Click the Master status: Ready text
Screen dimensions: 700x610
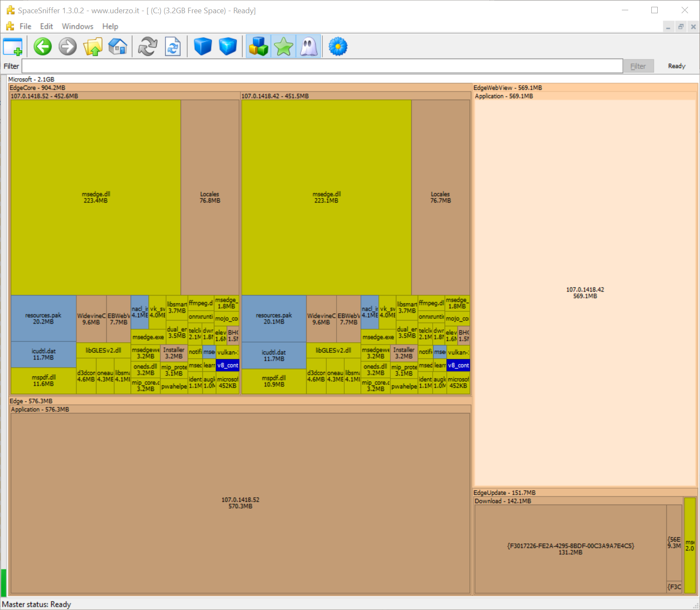click(37, 604)
